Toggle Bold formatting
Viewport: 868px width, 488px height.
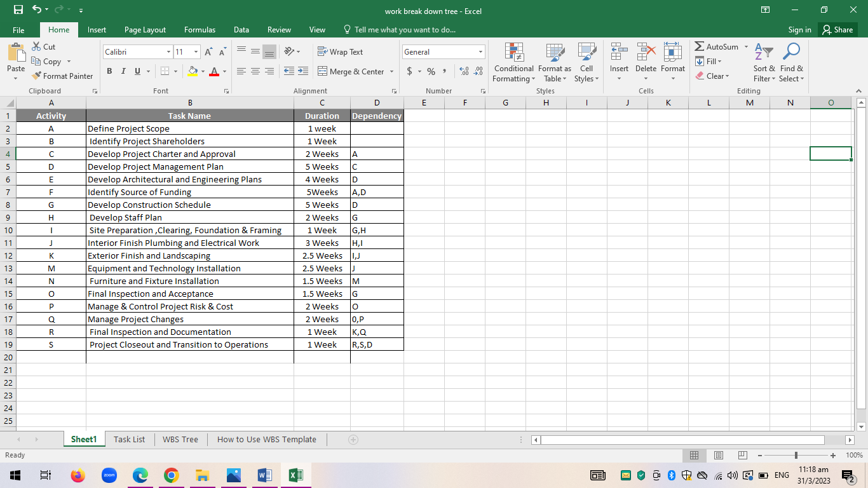109,71
